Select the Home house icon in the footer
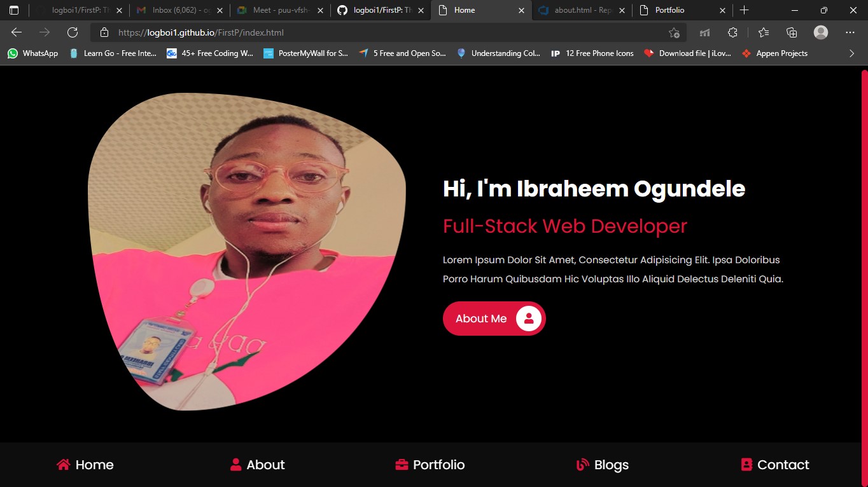The width and height of the screenshot is (868, 487). point(63,464)
